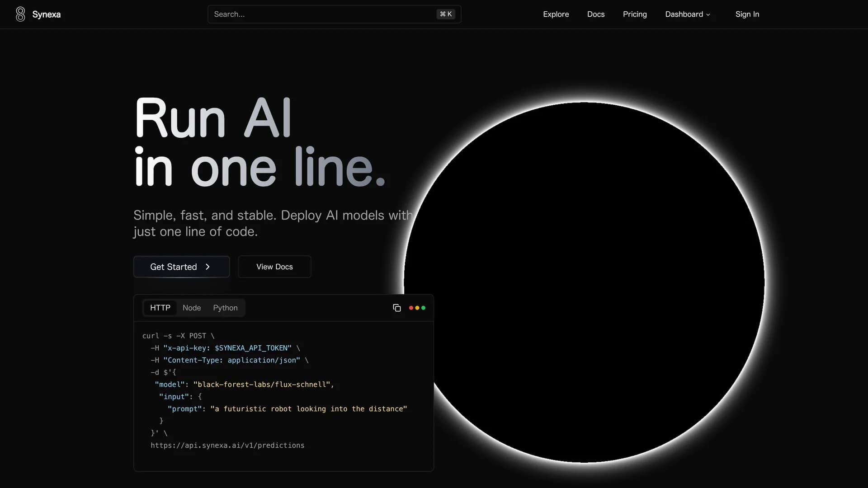
Task: Click the ⌘K shortcut badge in search
Action: [x=446, y=14]
